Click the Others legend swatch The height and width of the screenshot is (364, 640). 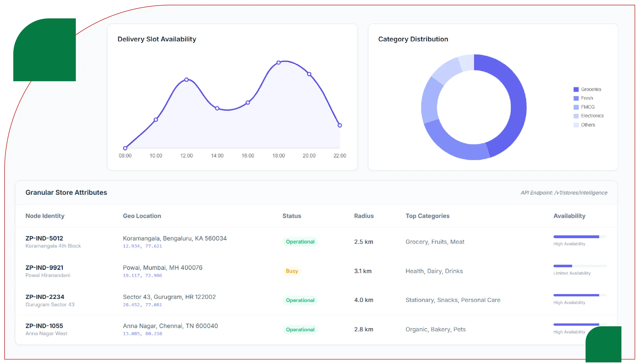click(x=576, y=125)
